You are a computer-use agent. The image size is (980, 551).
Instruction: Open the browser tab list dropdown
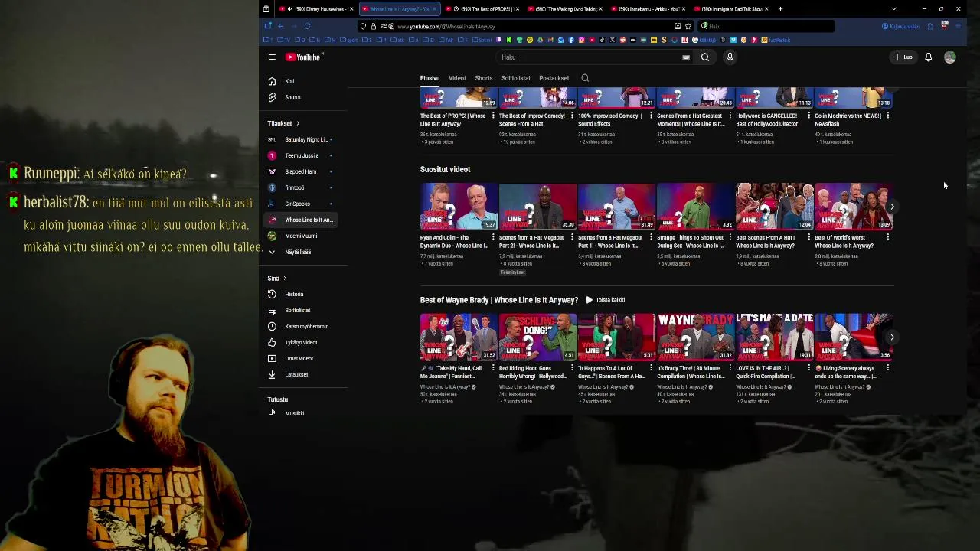coord(893,9)
